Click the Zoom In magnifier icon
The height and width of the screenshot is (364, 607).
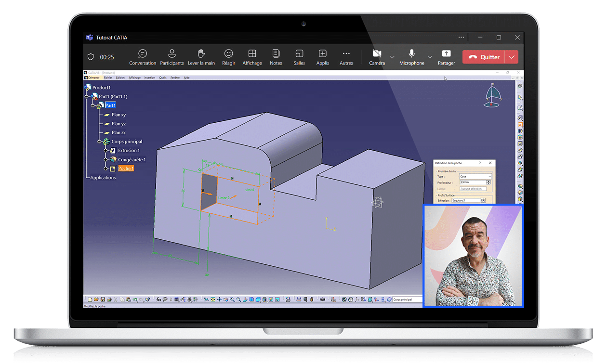(x=232, y=299)
